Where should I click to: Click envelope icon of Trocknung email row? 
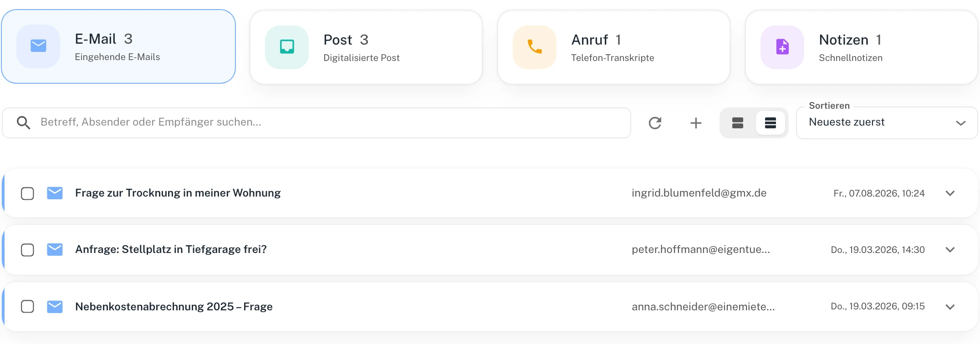point(55,193)
